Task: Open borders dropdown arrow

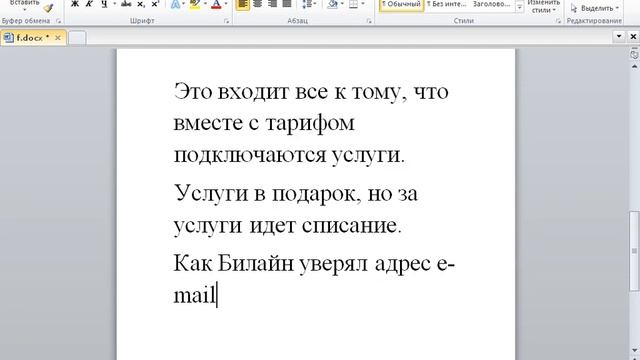Action: tap(363, 4)
